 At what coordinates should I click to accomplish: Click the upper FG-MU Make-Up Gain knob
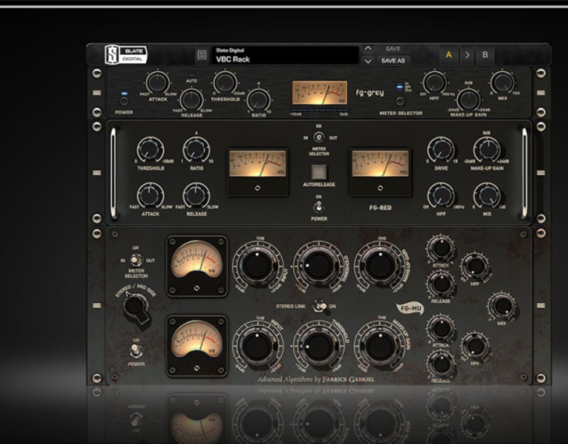(x=380, y=265)
